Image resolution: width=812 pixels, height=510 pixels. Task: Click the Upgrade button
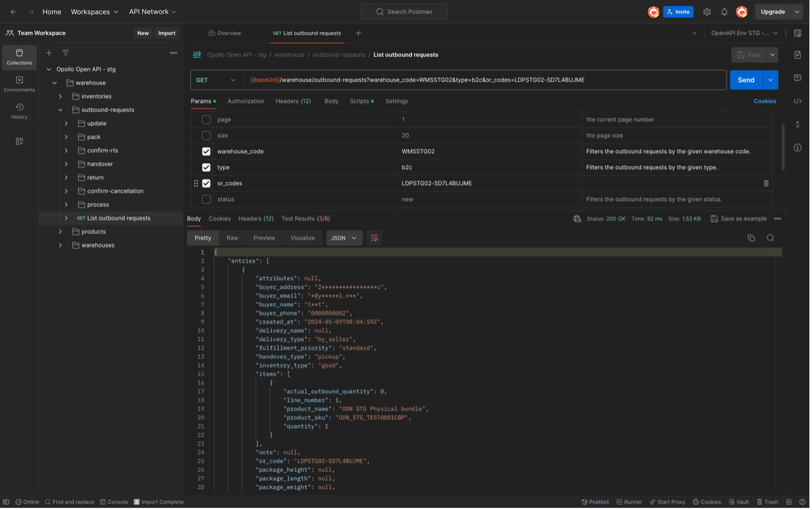pyautogui.click(x=775, y=12)
